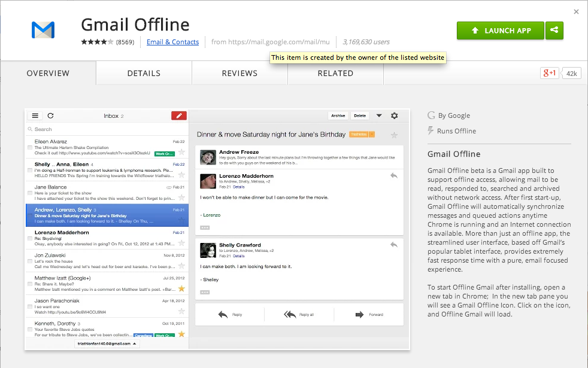Remove the orange label tag on subject
This screenshot has width=588, height=368.
(372, 135)
